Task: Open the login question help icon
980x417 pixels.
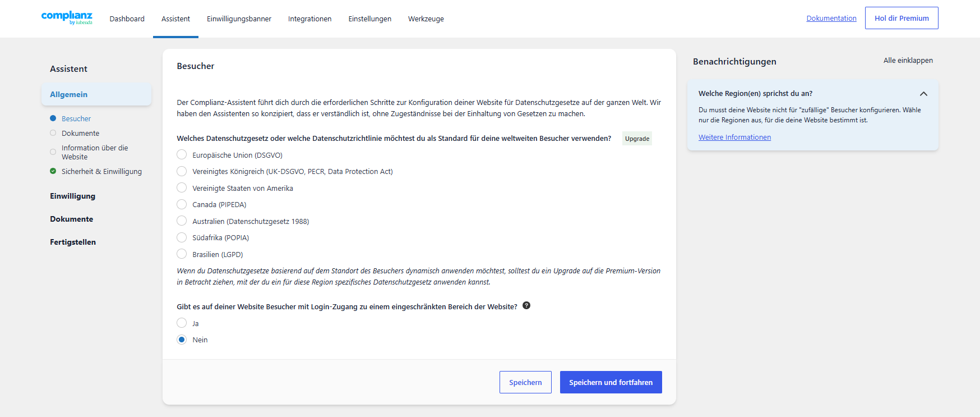Action: (x=526, y=306)
